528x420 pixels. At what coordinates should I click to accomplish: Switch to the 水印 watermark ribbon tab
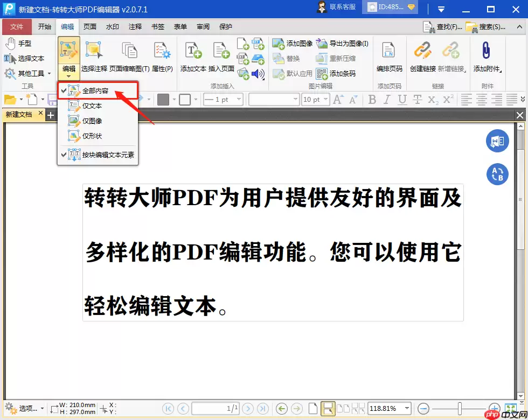[x=112, y=26]
